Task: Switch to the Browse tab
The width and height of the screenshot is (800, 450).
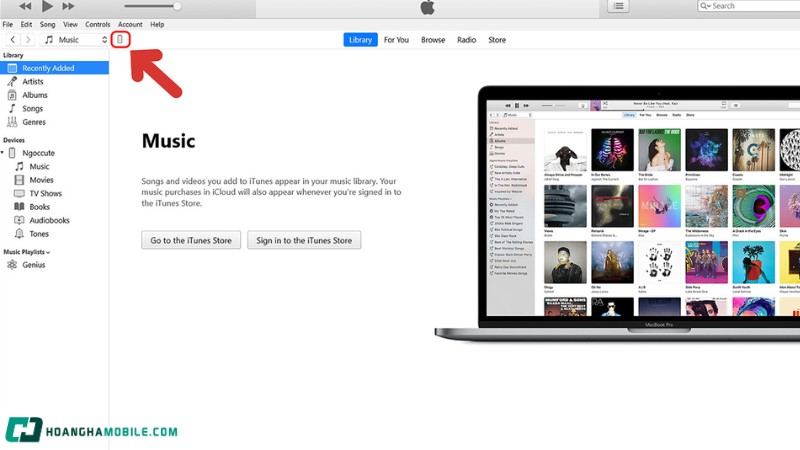Action: (x=433, y=40)
